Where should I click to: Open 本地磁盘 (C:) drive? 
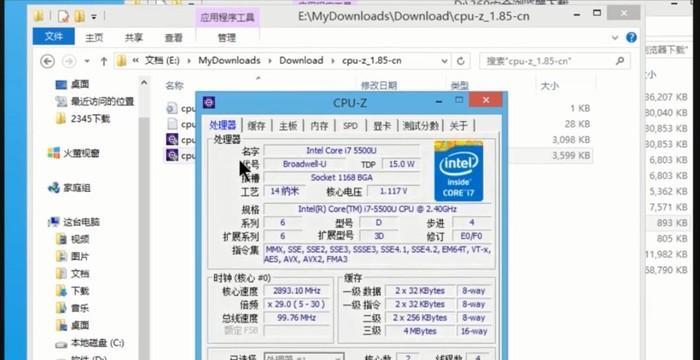(90, 343)
